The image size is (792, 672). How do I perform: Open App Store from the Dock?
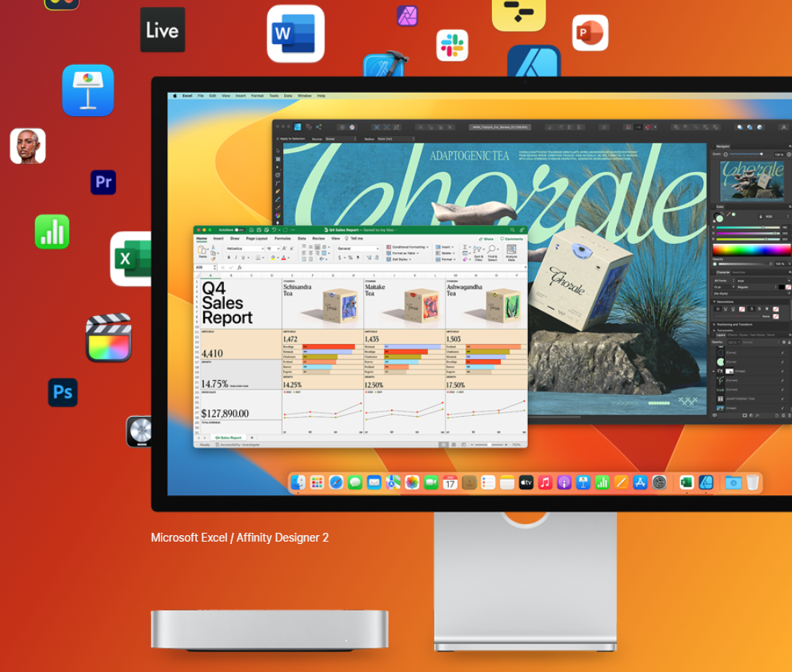tap(640, 483)
